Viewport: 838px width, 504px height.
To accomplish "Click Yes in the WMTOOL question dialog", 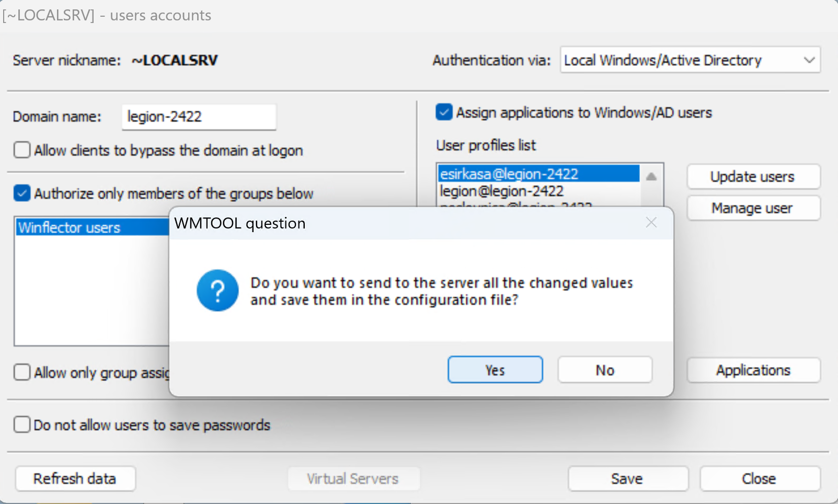I will click(495, 370).
